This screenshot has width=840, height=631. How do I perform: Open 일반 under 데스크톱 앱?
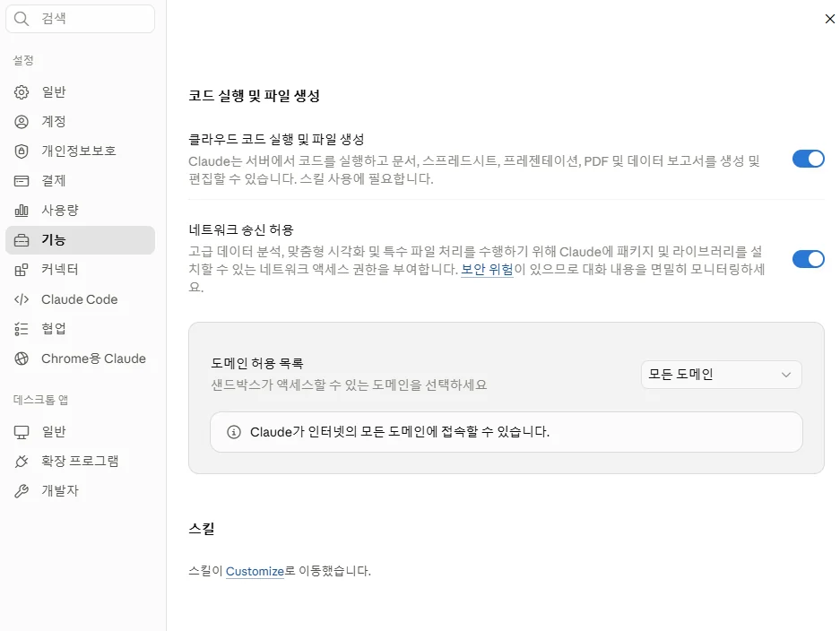81,432
